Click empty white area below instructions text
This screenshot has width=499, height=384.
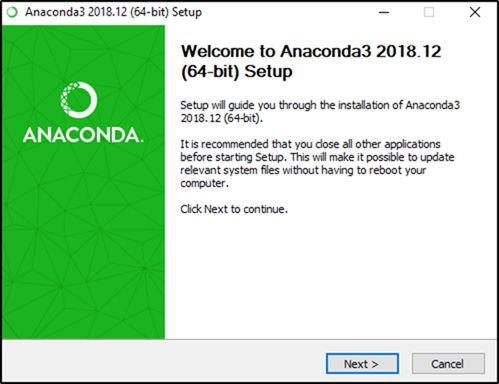(330, 277)
